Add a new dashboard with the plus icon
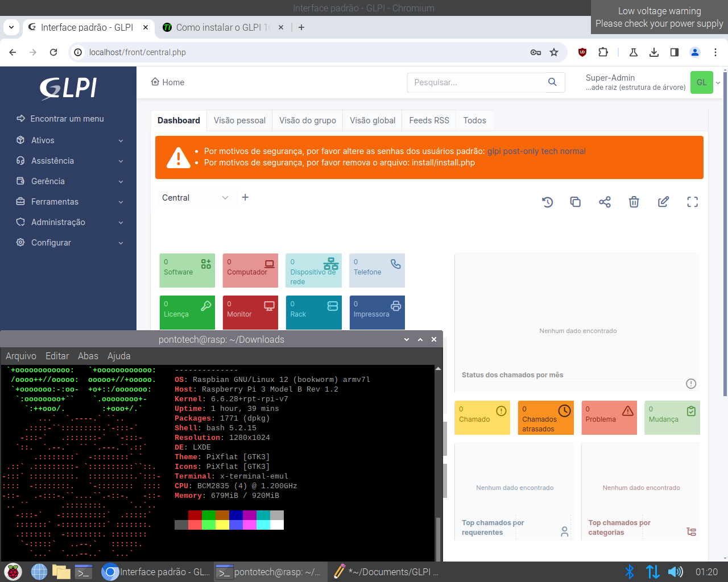This screenshot has height=582, width=728. [245, 197]
